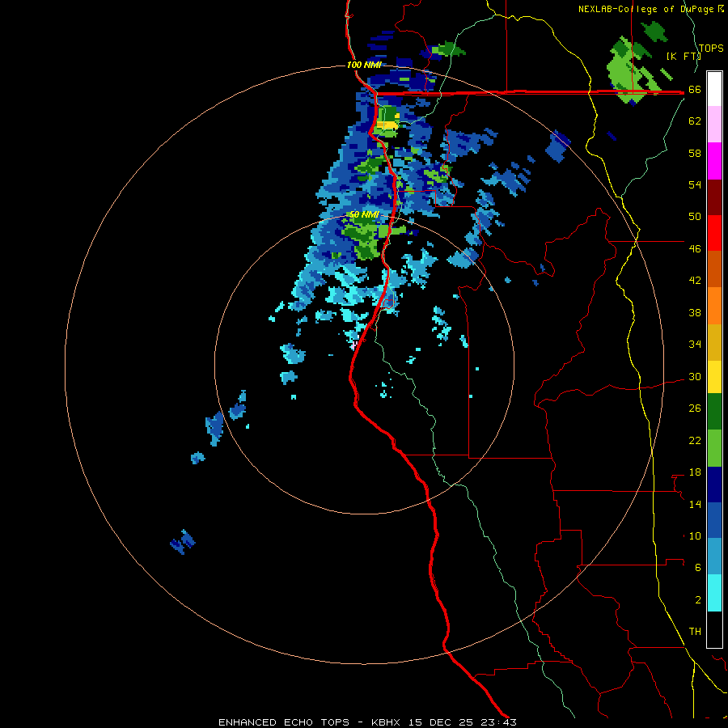Screen dimensions: 728x728
Task: Click the TOPS legend title
Action: (711, 49)
